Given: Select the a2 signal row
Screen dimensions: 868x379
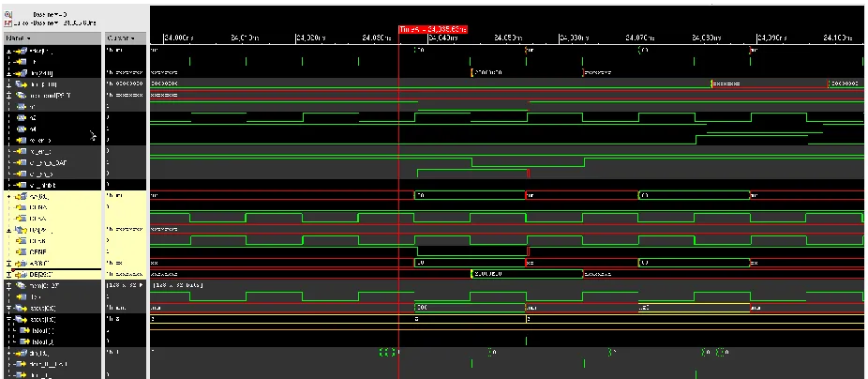Looking at the screenshot, I should [x=52, y=117].
